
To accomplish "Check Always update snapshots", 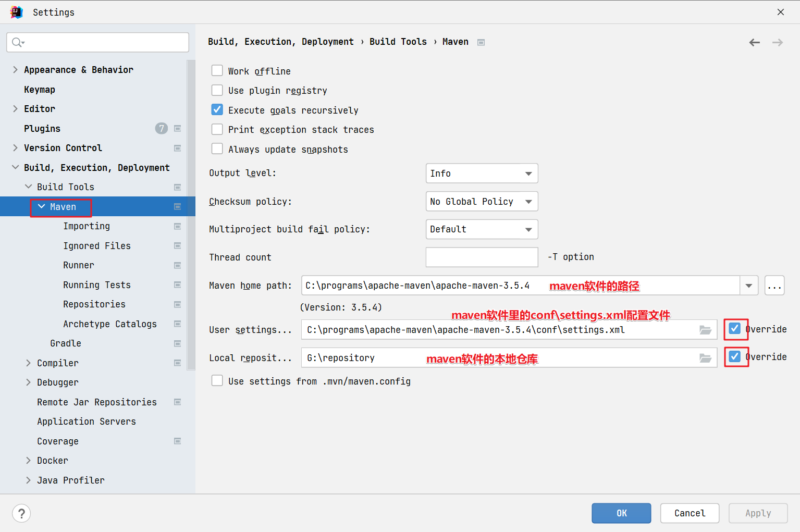I will 217,149.
